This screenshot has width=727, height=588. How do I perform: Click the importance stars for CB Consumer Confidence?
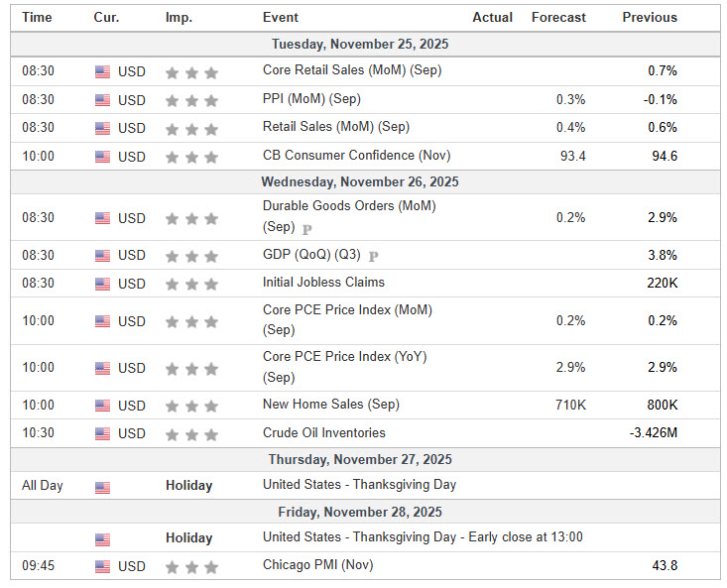point(190,157)
